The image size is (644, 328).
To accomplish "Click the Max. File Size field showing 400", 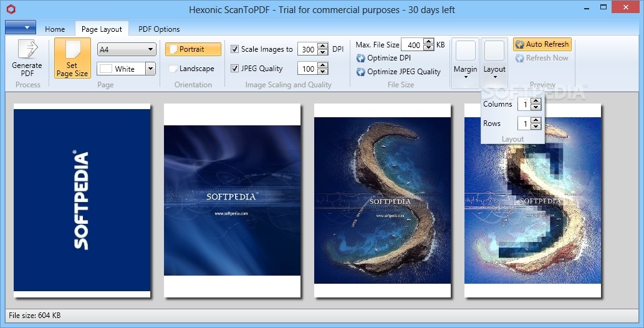I will pyautogui.click(x=413, y=45).
